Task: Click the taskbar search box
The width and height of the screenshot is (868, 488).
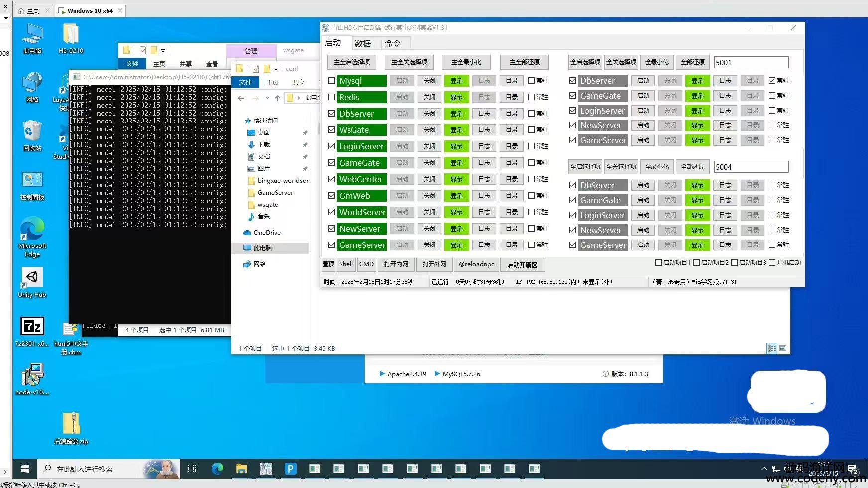Action: (x=108, y=469)
